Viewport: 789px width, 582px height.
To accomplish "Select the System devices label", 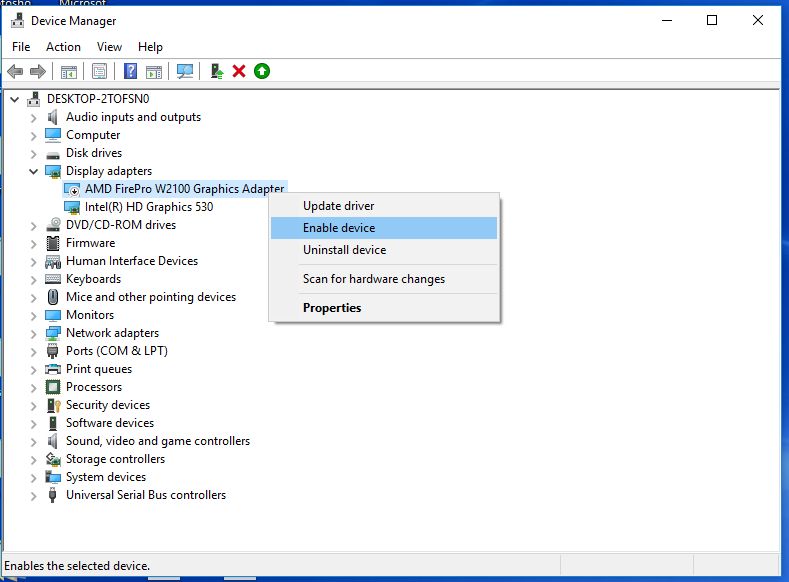I will [x=106, y=477].
